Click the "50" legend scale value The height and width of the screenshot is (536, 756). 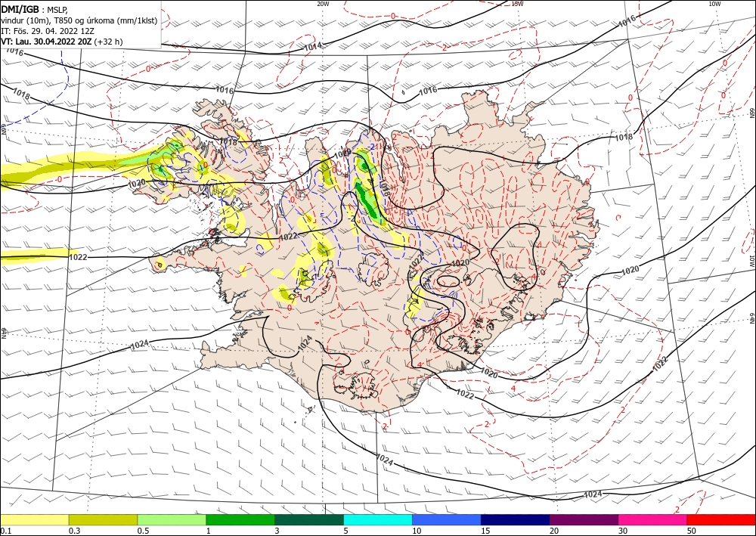coord(692,531)
